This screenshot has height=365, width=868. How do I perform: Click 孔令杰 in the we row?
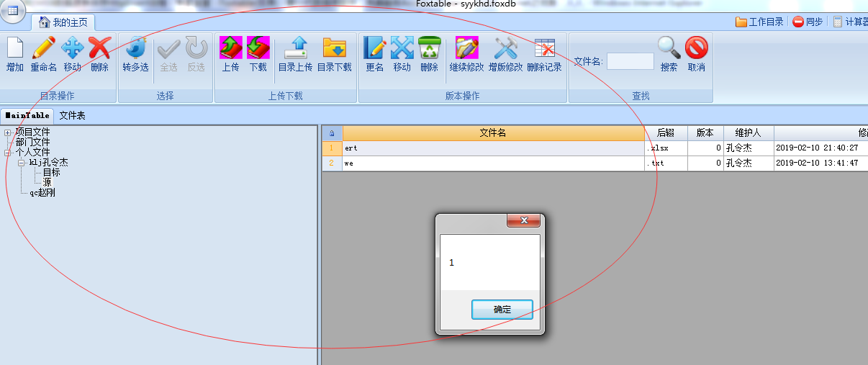[738, 163]
